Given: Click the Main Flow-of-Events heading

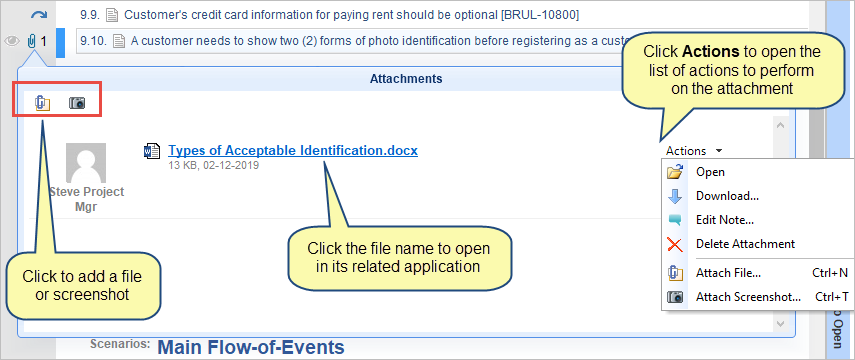Looking at the screenshot, I should coord(251,347).
